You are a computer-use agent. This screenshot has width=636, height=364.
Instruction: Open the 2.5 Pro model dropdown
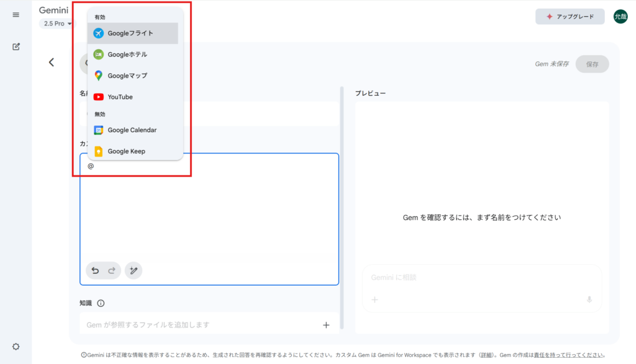point(57,24)
